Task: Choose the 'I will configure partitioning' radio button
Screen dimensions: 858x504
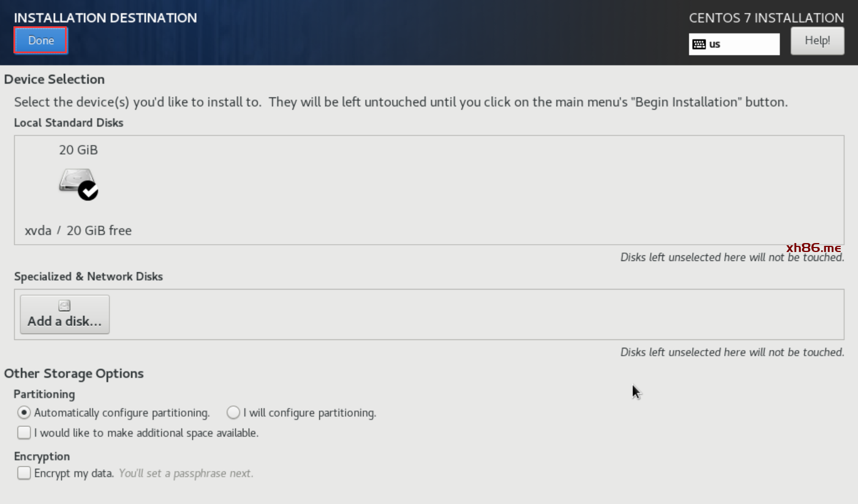Action: (x=233, y=413)
